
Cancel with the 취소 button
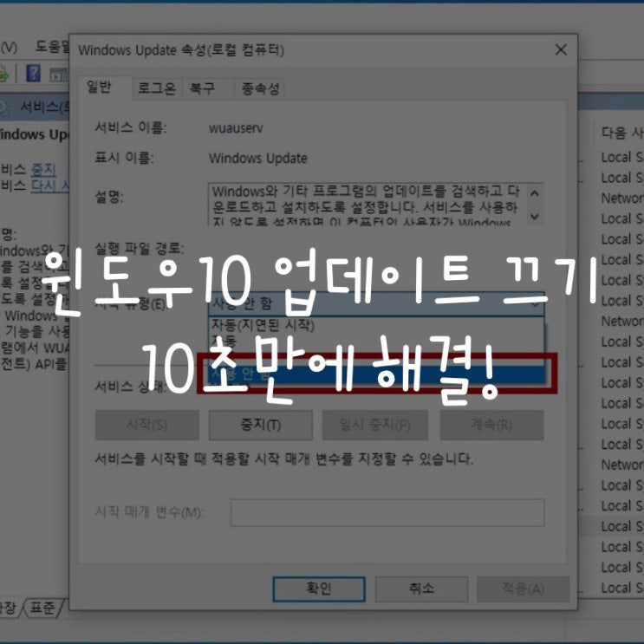coord(421,589)
